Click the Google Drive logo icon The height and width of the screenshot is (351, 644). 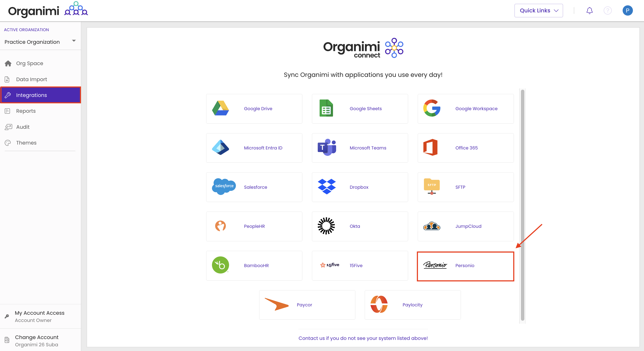(x=220, y=108)
